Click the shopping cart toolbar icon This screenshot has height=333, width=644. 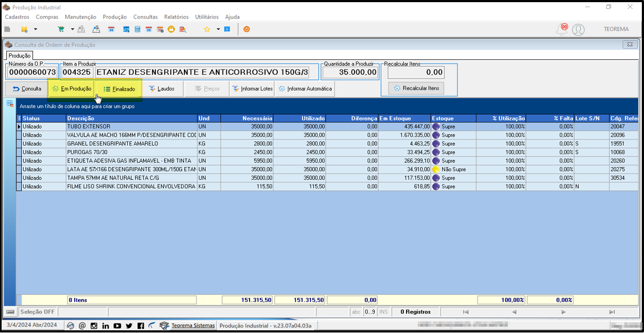coord(61,29)
